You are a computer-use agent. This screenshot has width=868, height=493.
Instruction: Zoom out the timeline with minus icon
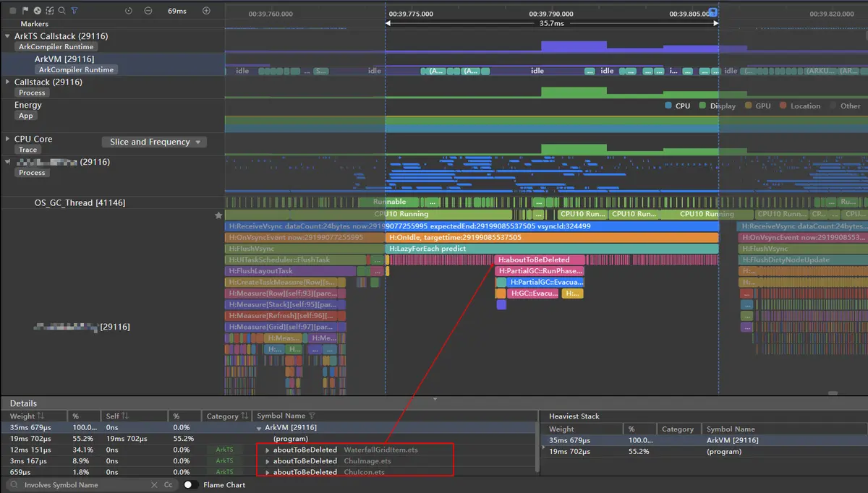pyautogui.click(x=148, y=11)
